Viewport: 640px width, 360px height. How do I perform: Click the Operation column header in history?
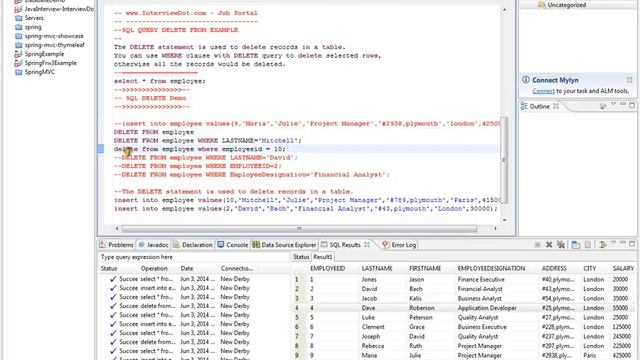pyautogui.click(x=154, y=268)
